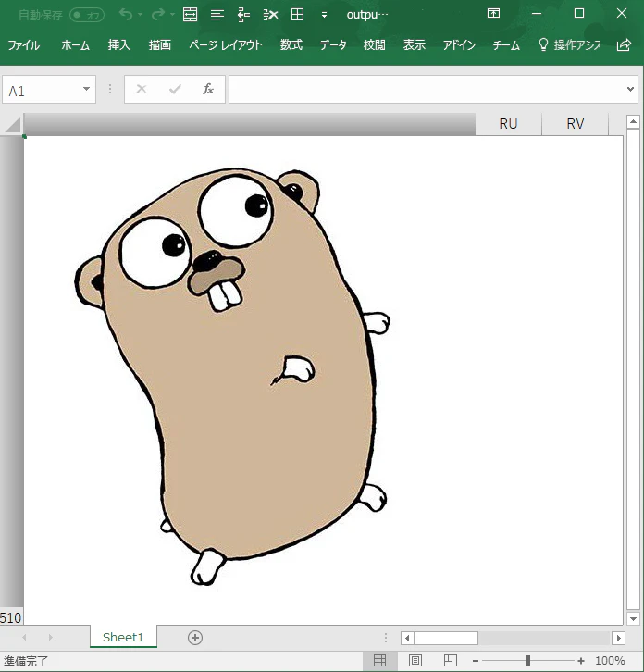The image size is (644, 672).
Task: Click the delete rows icon with X
Action: (270, 15)
